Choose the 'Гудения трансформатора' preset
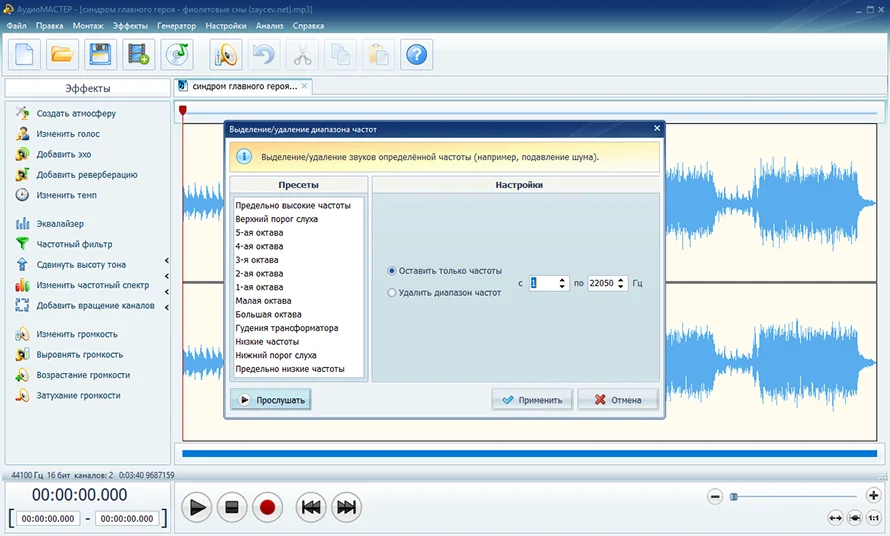Screen dimensions: 890x536 pos(287,328)
